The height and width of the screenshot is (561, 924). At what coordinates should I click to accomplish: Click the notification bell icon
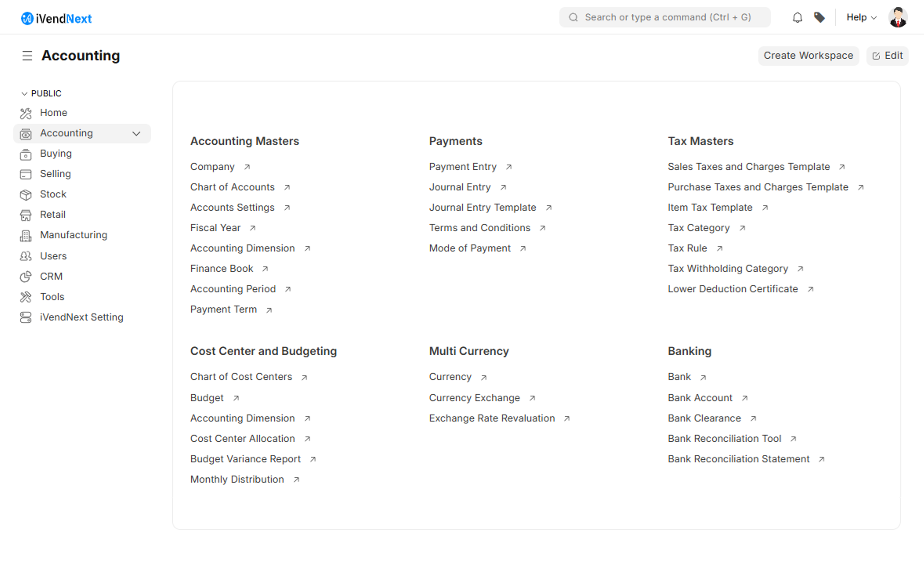797,17
